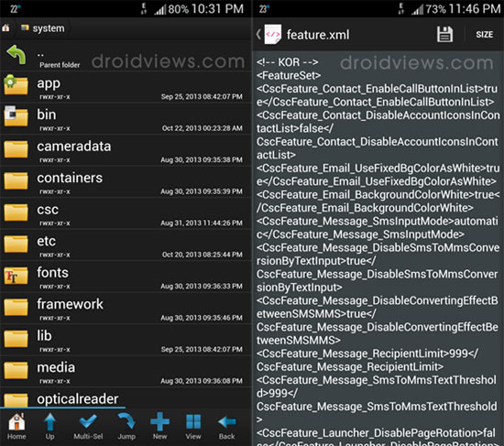This screenshot has height=446, width=504.
Task: Tap the line starting <CscFeature_Message_RecipientLimit>999</
Action: (x=367, y=354)
